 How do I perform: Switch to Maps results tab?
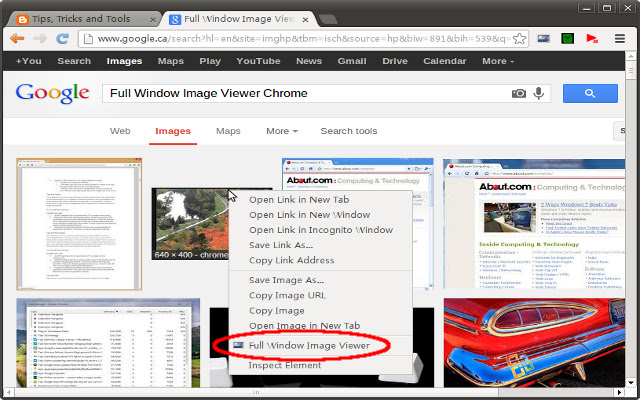coord(228,131)
